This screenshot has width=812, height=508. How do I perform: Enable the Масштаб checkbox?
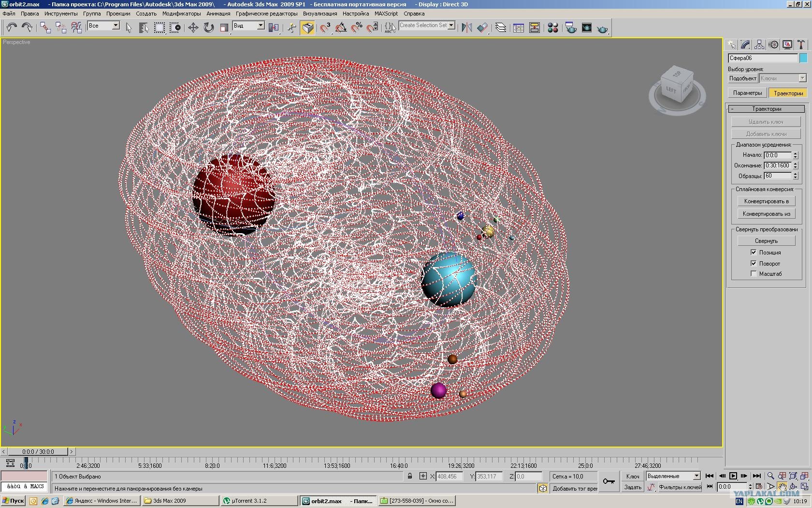753,273
